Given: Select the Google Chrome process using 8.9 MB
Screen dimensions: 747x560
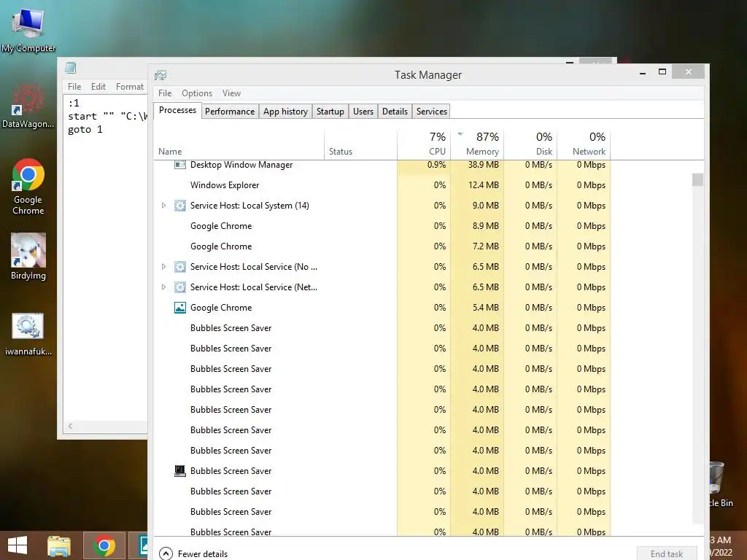Looking at the screenshot, I should 382,226.
